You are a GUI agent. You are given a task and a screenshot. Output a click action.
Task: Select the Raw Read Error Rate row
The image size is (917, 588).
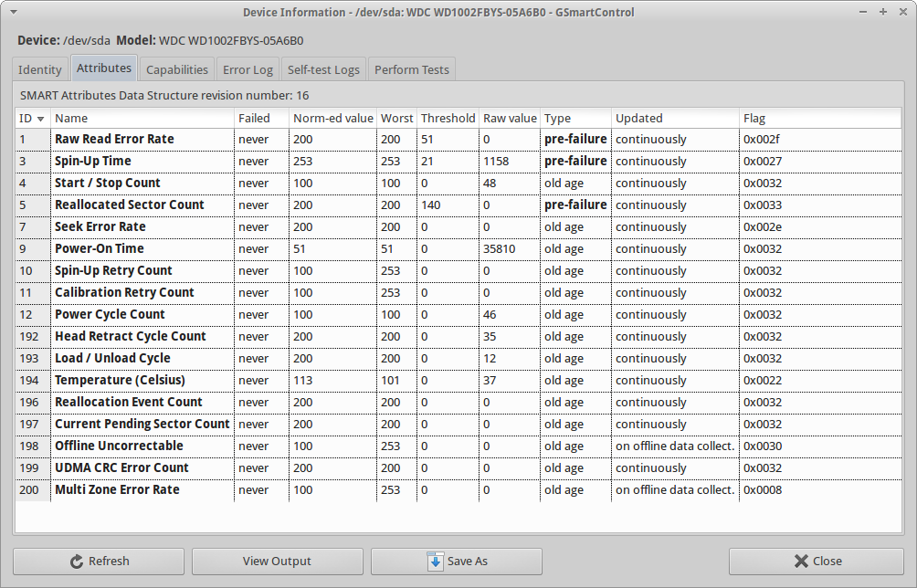point(458,139)
